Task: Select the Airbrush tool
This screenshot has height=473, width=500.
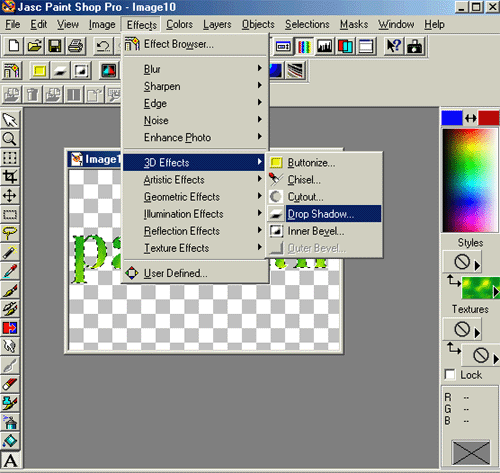Action: click(10, 423)
